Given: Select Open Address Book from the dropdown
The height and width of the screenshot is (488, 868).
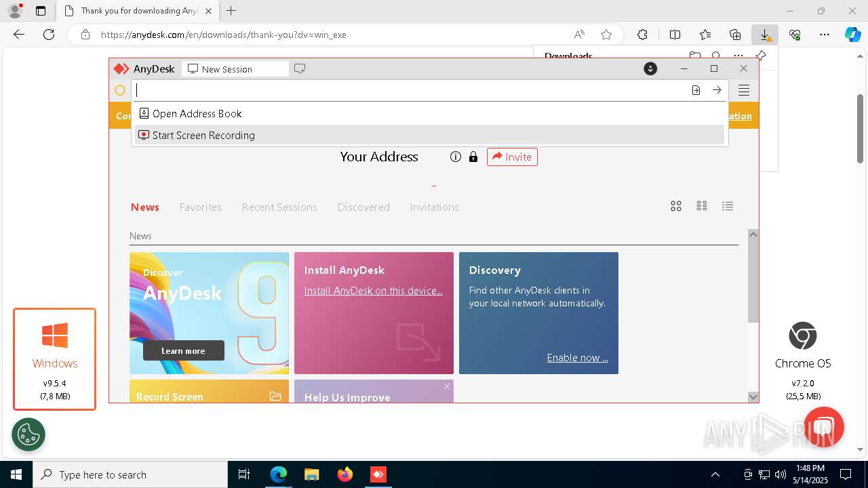Looking at the screenshot, I should click(x=430, y=113).
